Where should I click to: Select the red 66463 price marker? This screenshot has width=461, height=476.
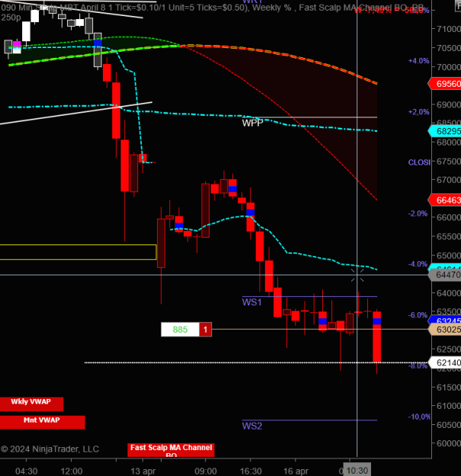click(445, 200)
